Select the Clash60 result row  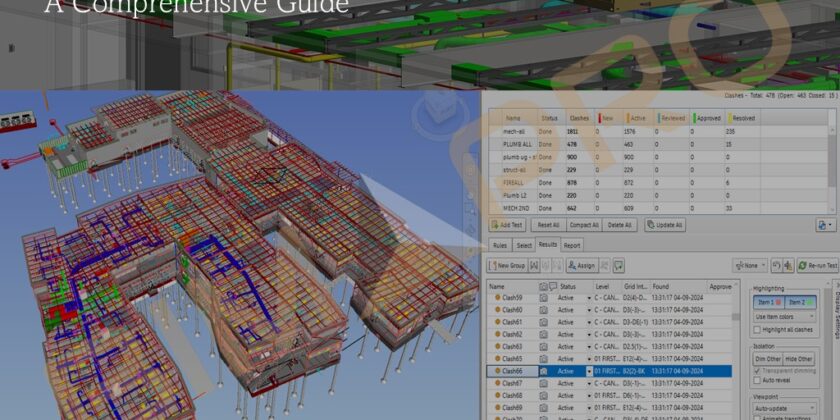pyautogui.click(x=609, y=310)
